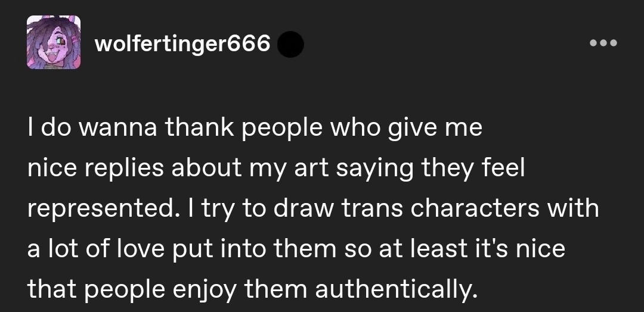Open the three-dot post options menu

(x=603, y=43)
